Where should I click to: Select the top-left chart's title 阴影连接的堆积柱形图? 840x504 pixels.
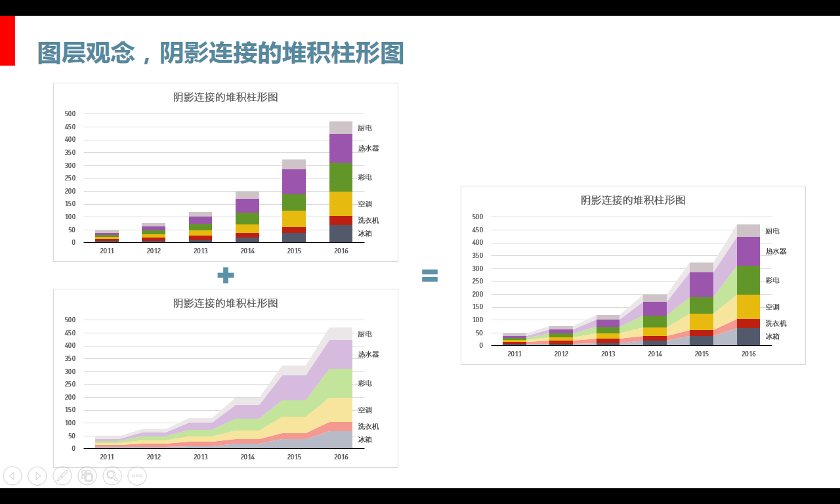(x=226, y=97)
